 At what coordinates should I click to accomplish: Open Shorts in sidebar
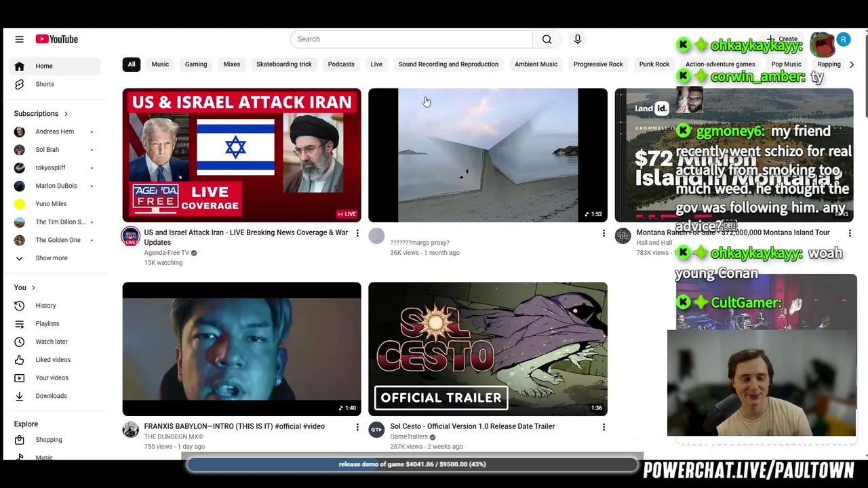pos(56,84)
